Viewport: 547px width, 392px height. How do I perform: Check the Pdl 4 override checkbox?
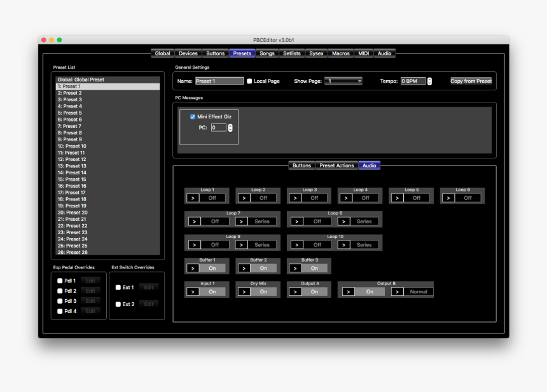point(60,311)
